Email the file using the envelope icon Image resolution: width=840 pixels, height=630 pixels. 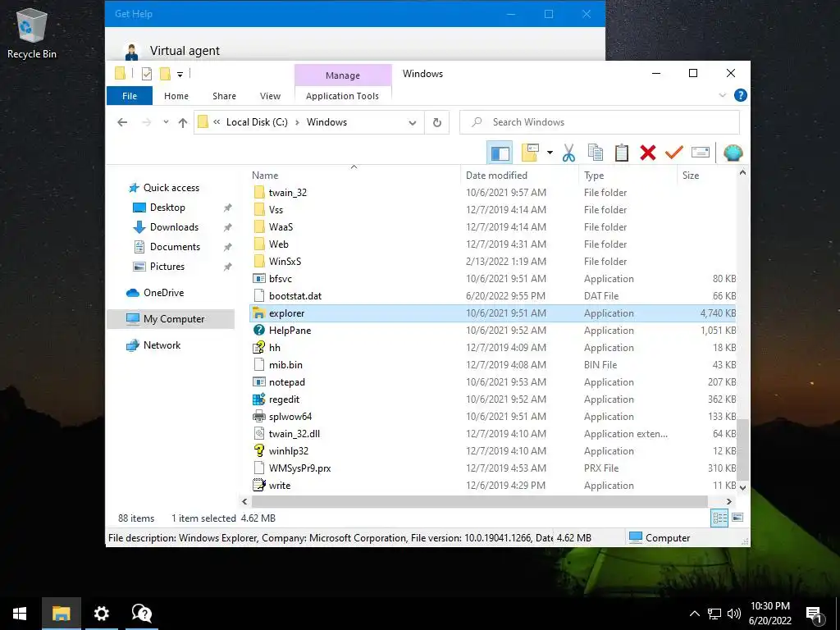coord(701,153)
